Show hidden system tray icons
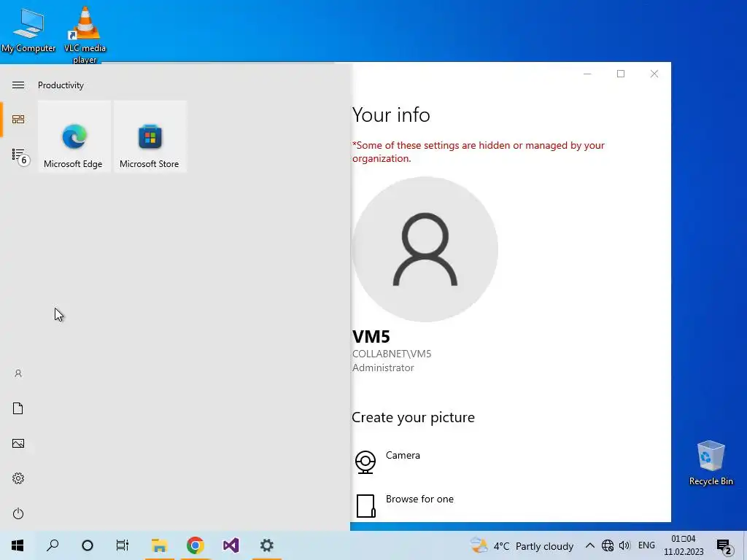 (589, 545)
